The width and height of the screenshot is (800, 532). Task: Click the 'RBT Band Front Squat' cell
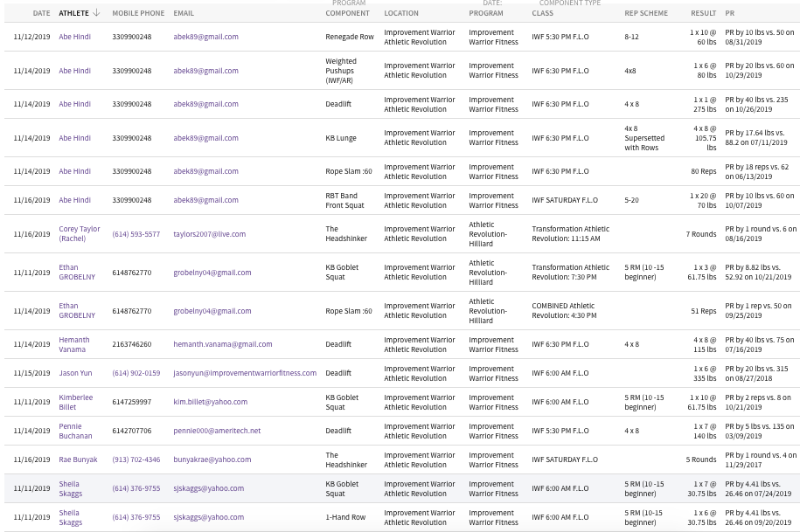[x=344, y=200]
